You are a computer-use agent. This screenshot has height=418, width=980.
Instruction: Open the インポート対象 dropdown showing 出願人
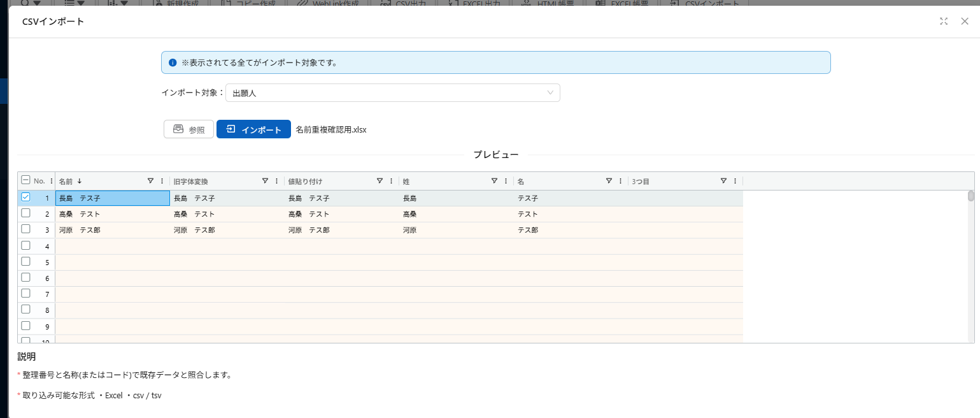tap(393, 93)
